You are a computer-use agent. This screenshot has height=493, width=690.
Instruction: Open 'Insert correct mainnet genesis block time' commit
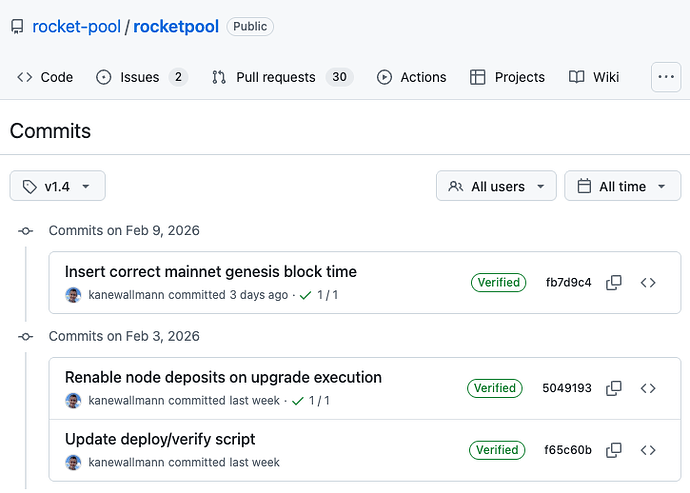point(210,271)
